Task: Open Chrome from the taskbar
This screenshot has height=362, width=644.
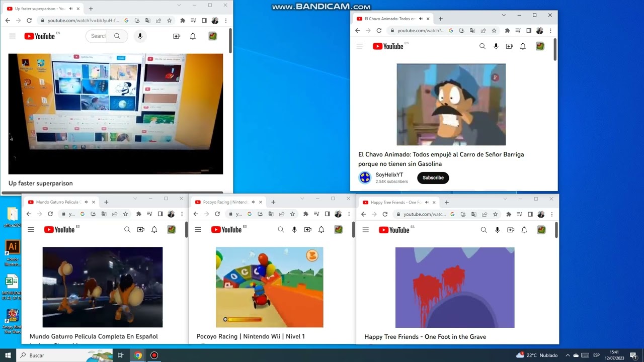Action: point(138,355)
